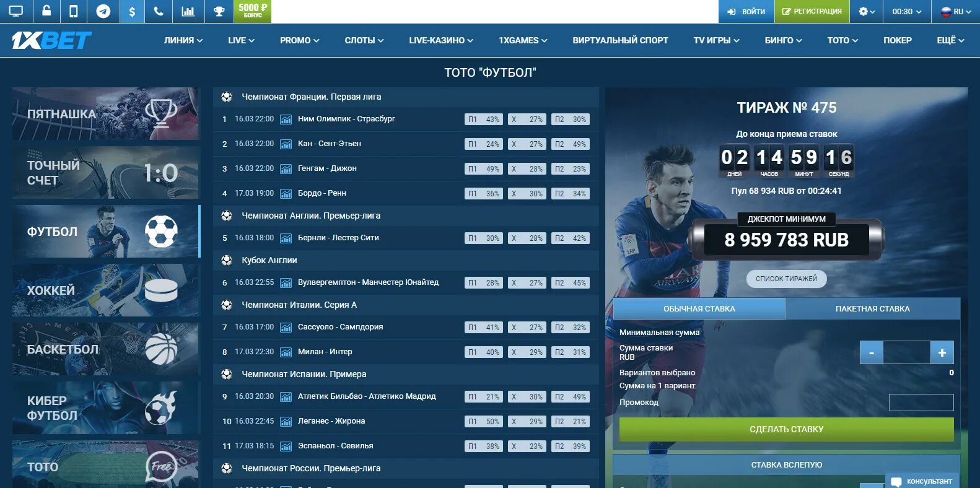This screenshot has width=980, height=488.
Task: Open statistics icon for Бернли - Лестер Сити
Action: click(286, 238)
